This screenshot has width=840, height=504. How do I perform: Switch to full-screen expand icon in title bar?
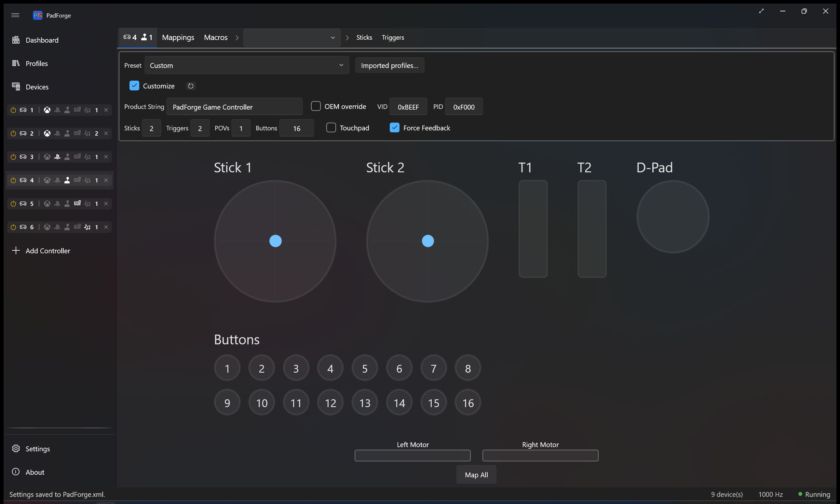tap(761, 11)
